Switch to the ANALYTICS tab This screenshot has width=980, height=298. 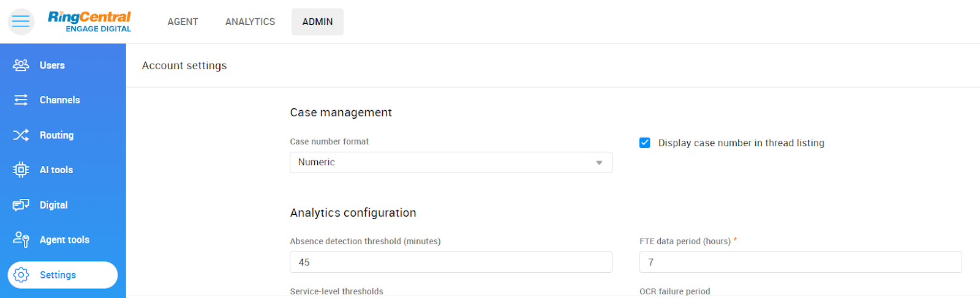[250, 22]
